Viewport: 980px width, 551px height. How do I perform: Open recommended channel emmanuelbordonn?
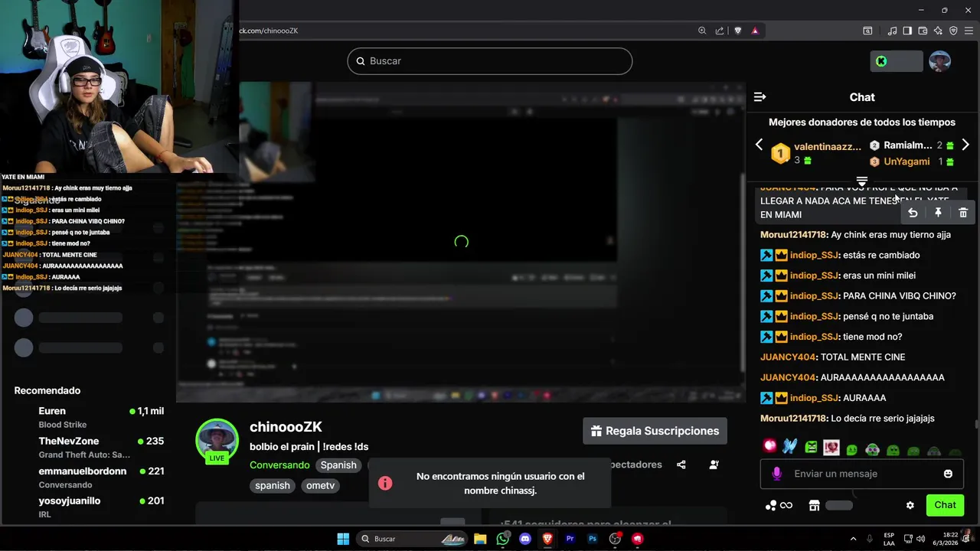(89, 477)
